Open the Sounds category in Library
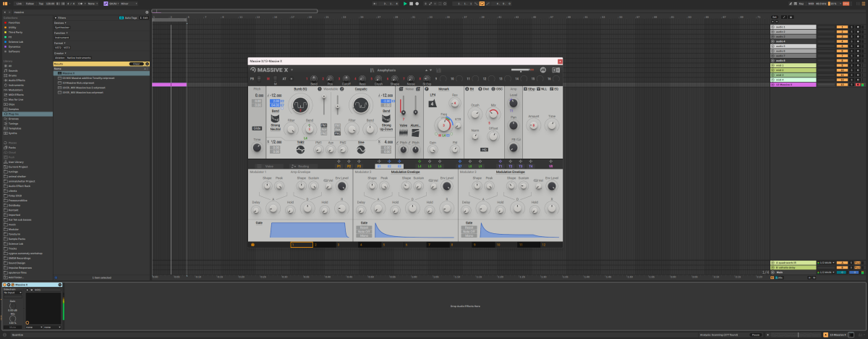Screen dimensions: 868x339 tap(12, 70)
